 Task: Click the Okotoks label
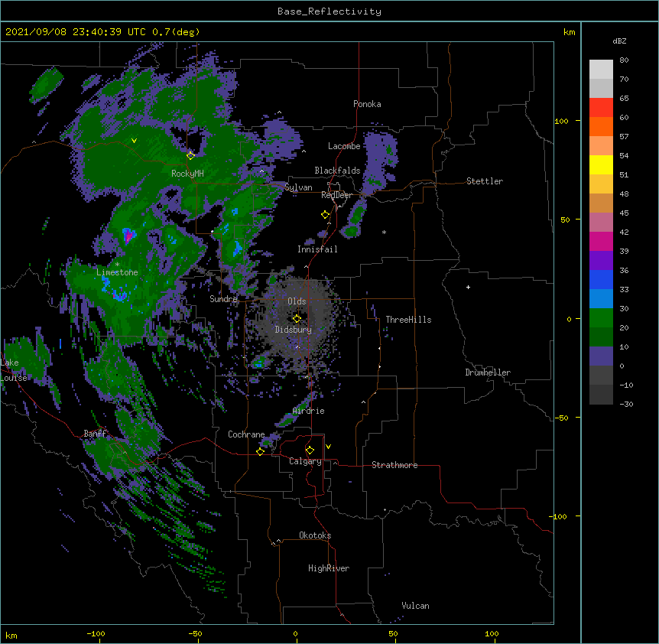pos(315,535)
